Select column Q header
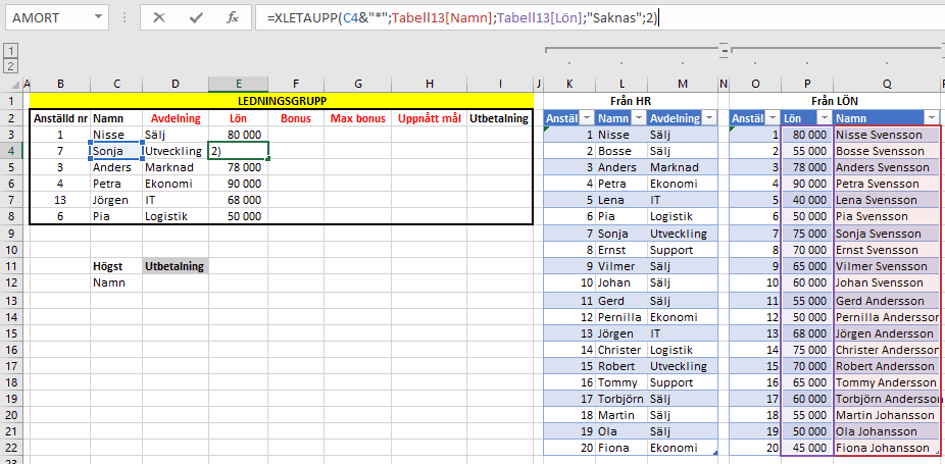Screen dimensions: 945x464 point(887,84)
